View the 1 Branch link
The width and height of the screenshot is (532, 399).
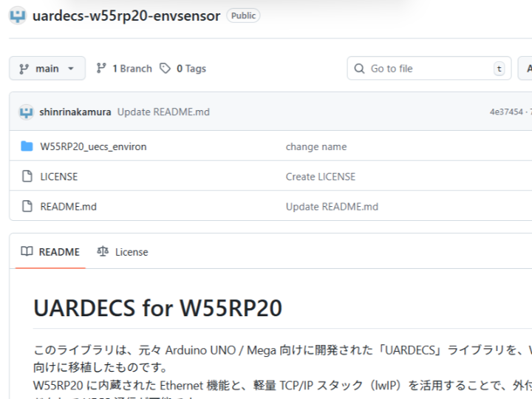(124, 69)
